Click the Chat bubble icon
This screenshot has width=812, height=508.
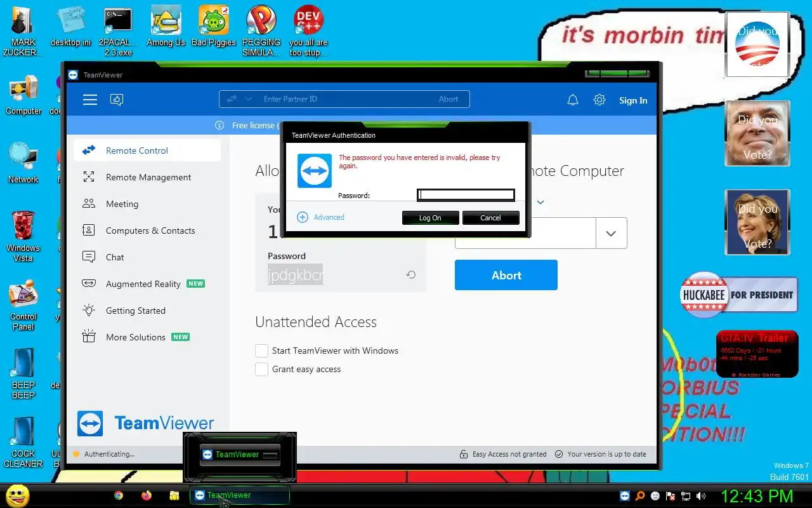point(89,257)
